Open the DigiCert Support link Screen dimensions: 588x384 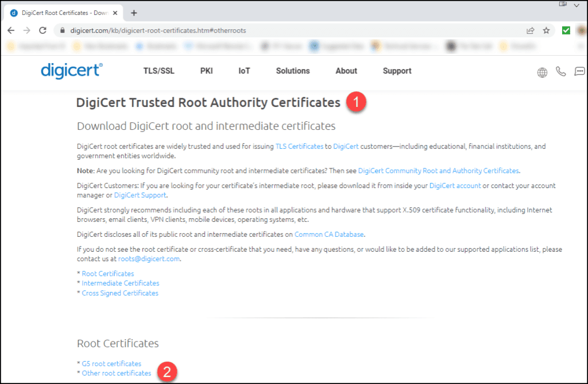(140, 195)
